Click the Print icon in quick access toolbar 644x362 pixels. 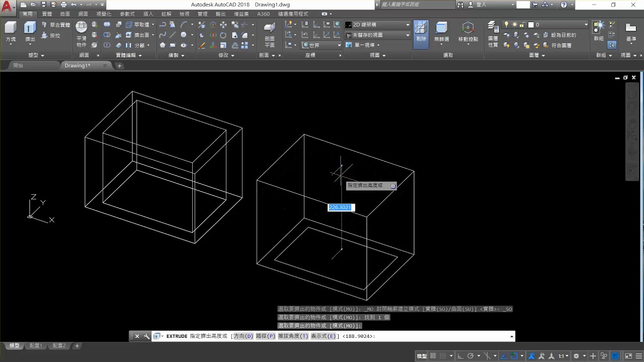(x=64, y=5)
